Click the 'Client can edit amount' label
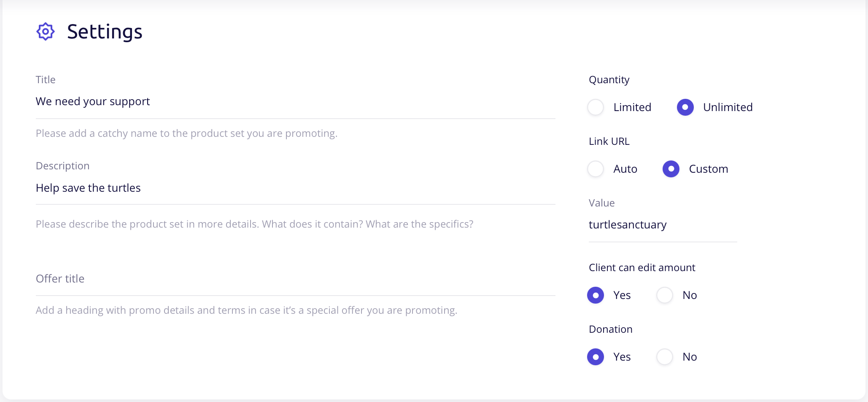Screen dimensions: 868x402 tap(642, 268)
